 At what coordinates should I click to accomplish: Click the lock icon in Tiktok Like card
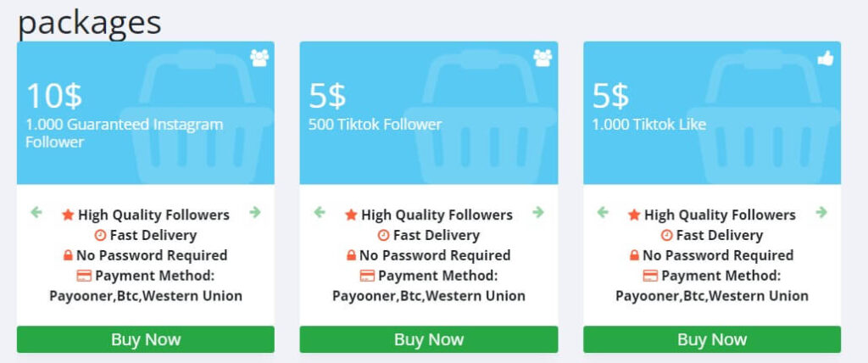point(634,255)
